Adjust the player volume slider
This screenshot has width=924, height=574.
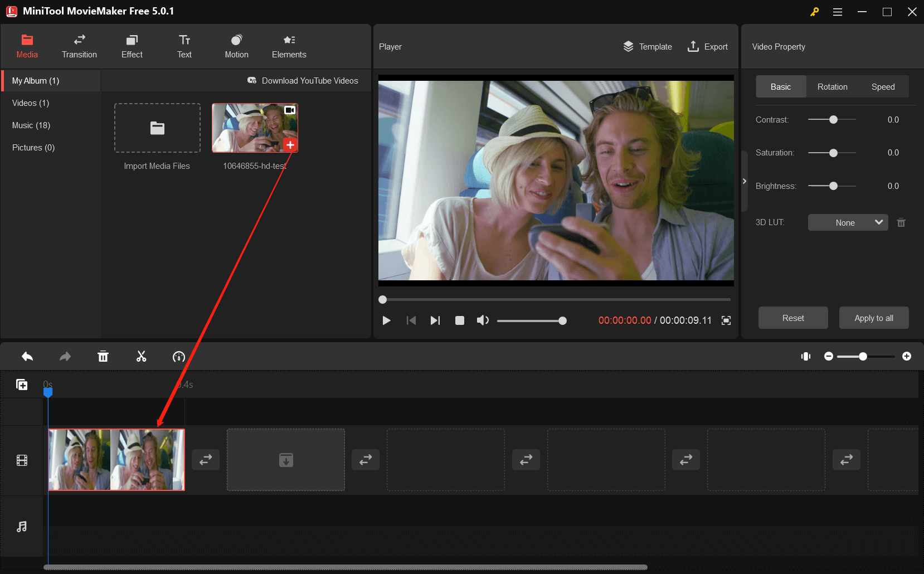click(x=532, y=320)
